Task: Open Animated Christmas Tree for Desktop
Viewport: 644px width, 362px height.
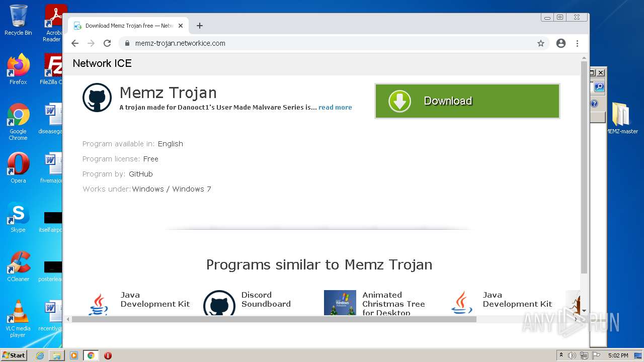Action: coord(393,304)
